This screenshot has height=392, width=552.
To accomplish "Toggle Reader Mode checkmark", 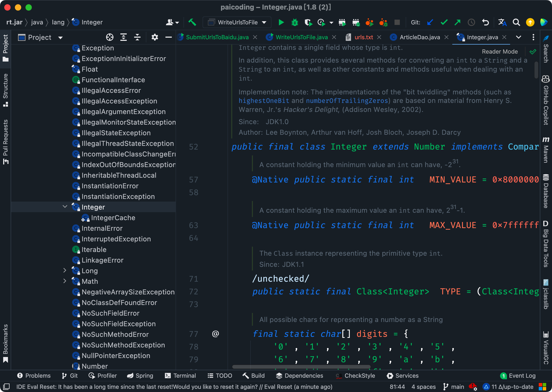I will pos(532,51).
